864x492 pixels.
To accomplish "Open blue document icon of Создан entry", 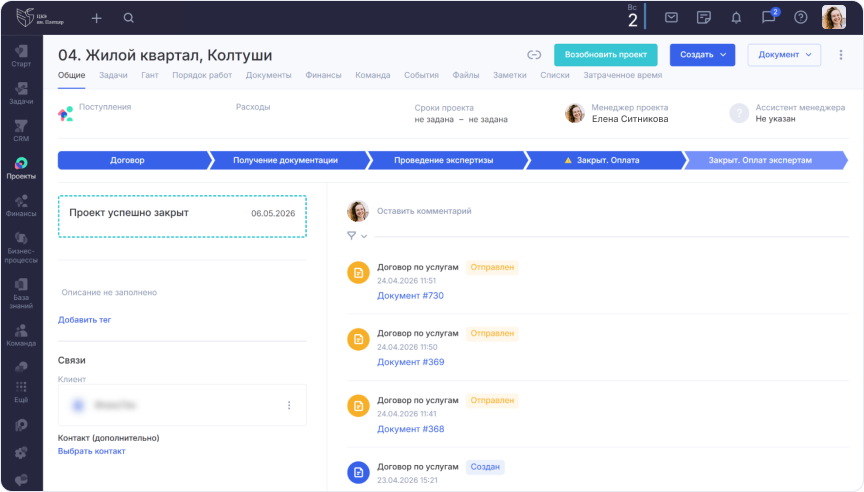I will (x=358, y=472).
